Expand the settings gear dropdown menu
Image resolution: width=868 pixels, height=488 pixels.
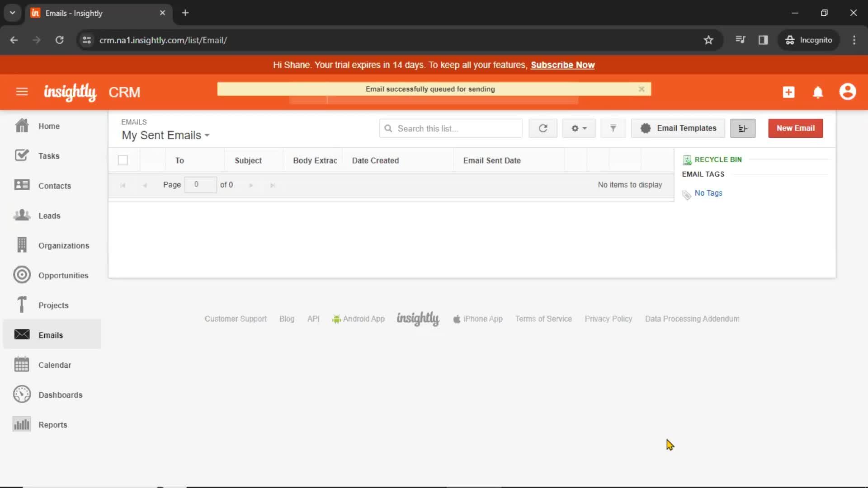(x=578, y=128)
